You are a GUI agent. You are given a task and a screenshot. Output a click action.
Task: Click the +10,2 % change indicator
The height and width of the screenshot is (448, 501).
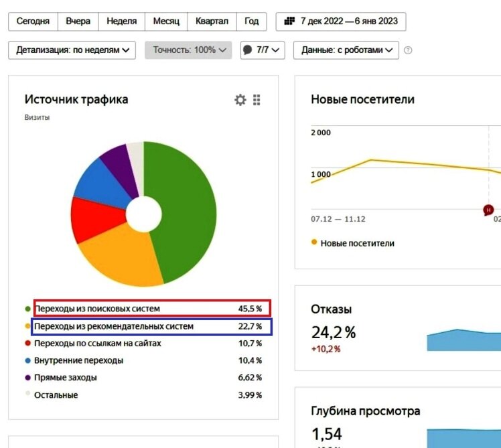tap(326, 349)
